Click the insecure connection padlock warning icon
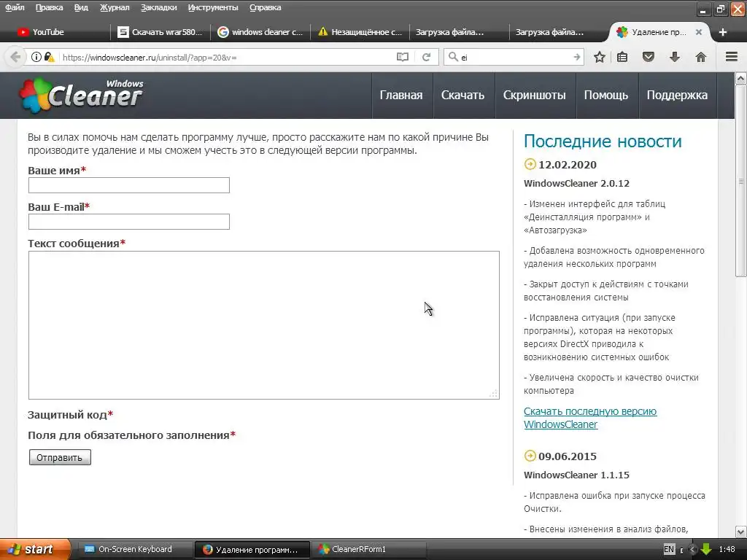Image resolution: width=747 pixels, height=560 pixels. pyautogui.click(x=49, y=57)
